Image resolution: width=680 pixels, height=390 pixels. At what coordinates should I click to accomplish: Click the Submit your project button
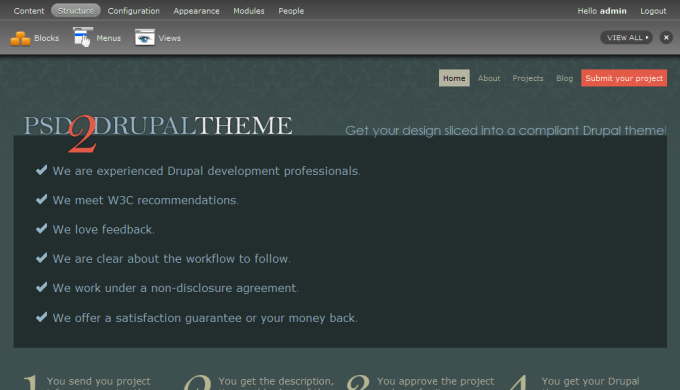coord(624,78)
